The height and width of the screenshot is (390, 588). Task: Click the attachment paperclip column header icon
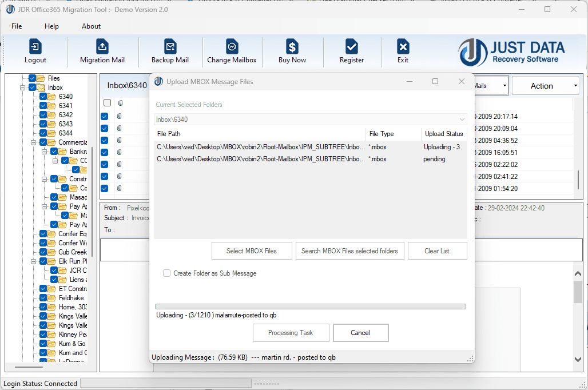tap(120, 103)
